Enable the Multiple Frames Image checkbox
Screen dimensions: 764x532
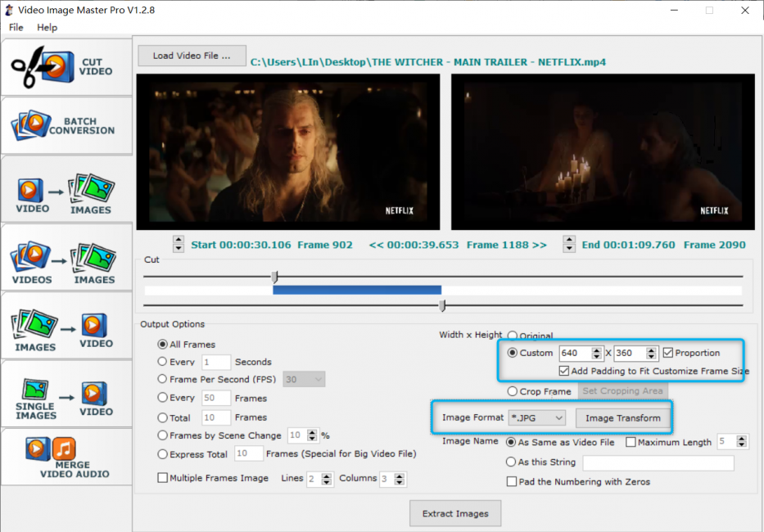pyautogui.click(x=162, y=478)
